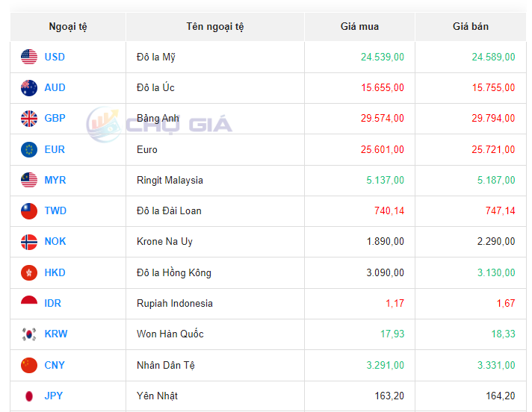Viewport: 532px width, 412px height.
Task: Click the Australia flag icon
Action: click(x=29, y=87)
